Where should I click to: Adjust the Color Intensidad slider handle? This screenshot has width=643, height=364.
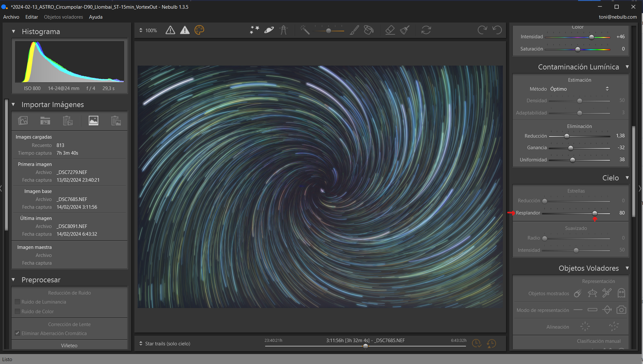(x=592, y=37)
